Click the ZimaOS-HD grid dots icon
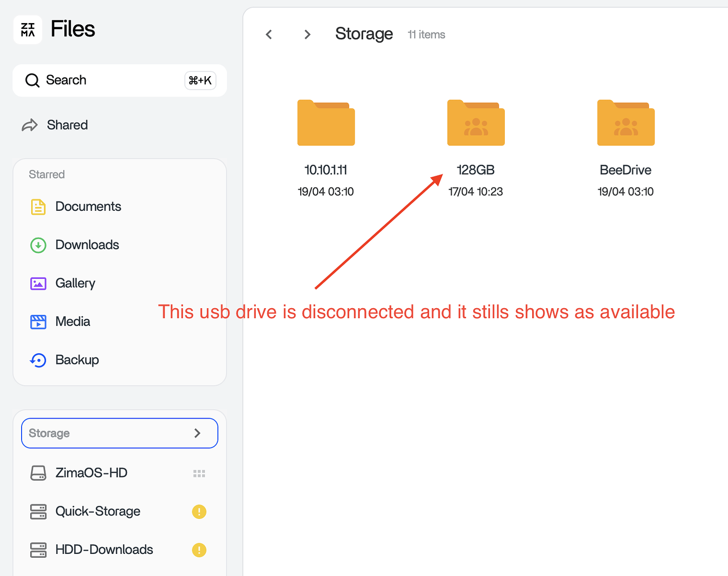The height and width of the screenshot is (576, 728). 199,474
